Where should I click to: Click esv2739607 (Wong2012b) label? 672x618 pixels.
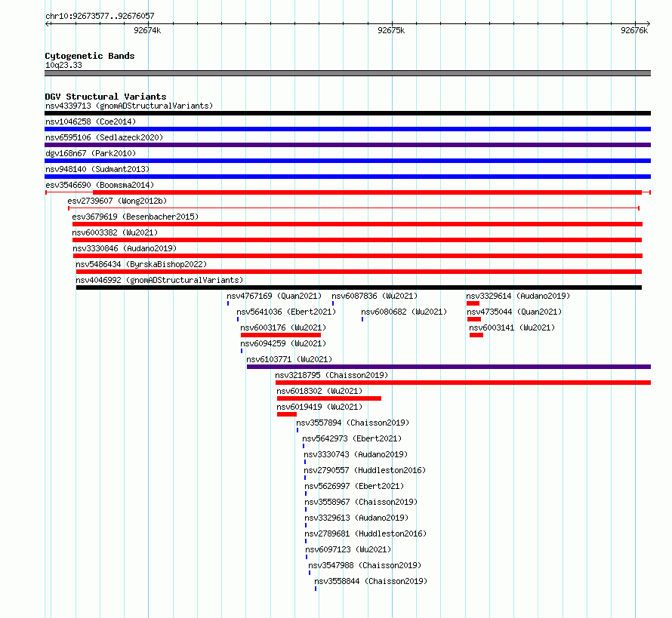coord(117,201)
